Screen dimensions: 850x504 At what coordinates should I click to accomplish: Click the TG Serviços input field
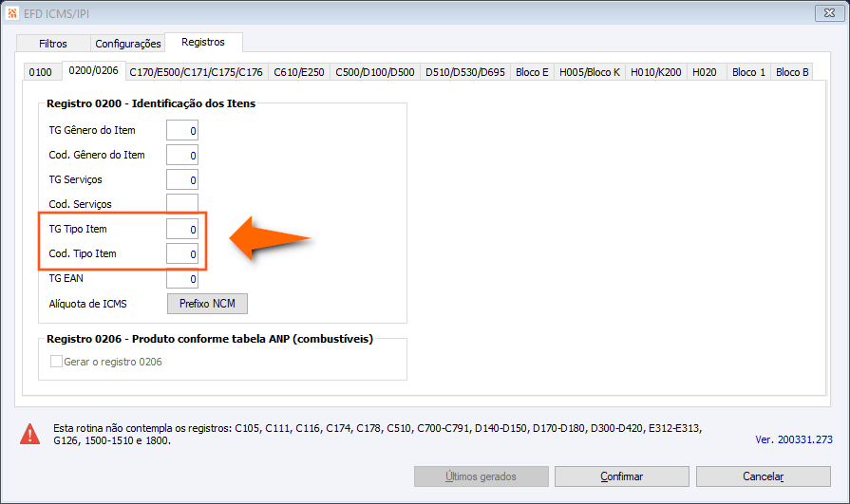click(182, 180)
